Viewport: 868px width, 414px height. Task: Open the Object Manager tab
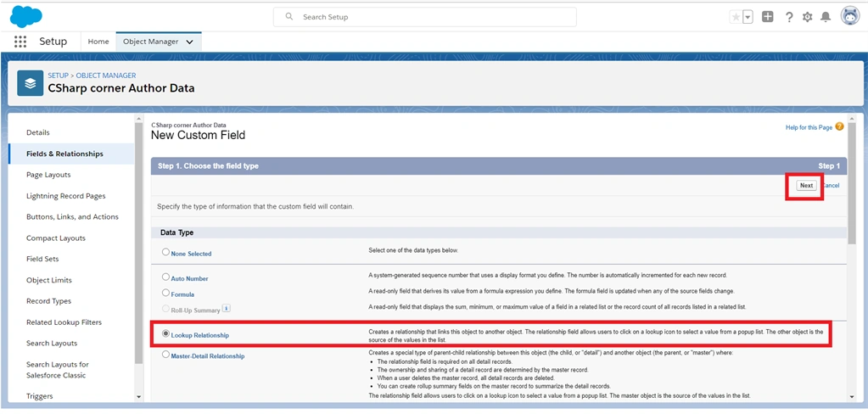point(150,42)
